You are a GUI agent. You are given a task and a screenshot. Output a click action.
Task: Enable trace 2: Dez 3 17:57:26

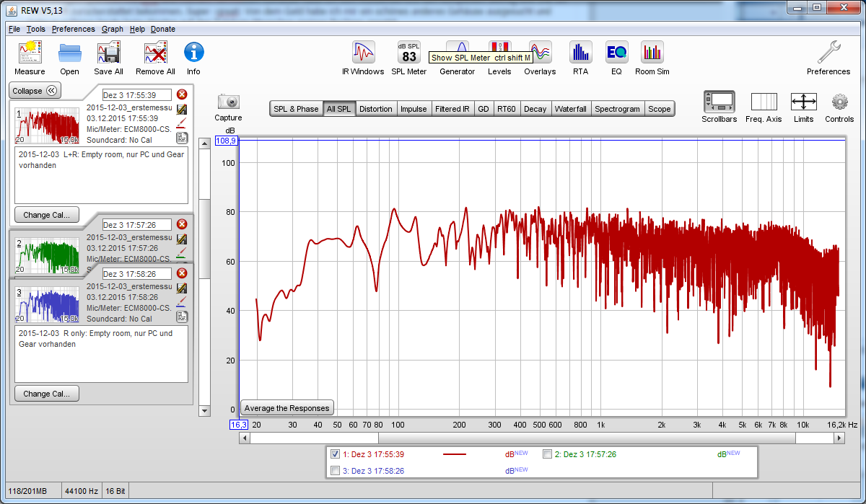coord(548,454)
